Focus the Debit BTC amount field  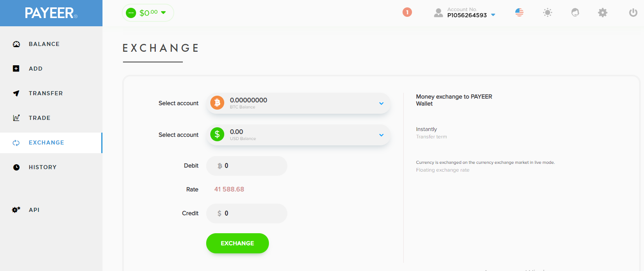coord(247,166)
